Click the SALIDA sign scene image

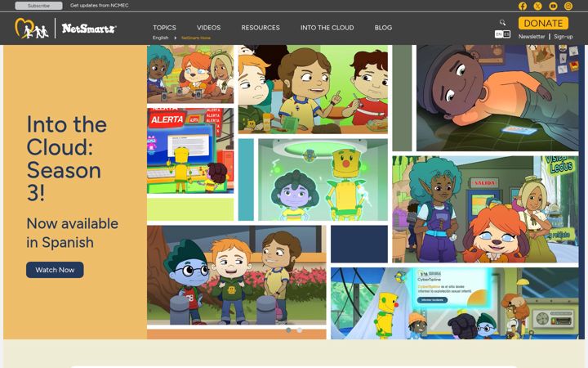click(485, 209)
